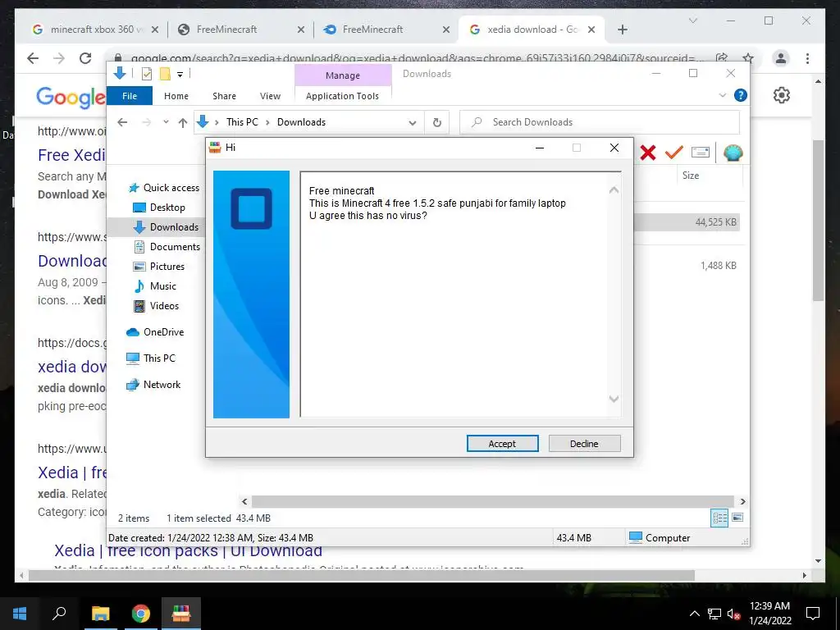Click the rename icon in the ribbon

pos(701,153)
